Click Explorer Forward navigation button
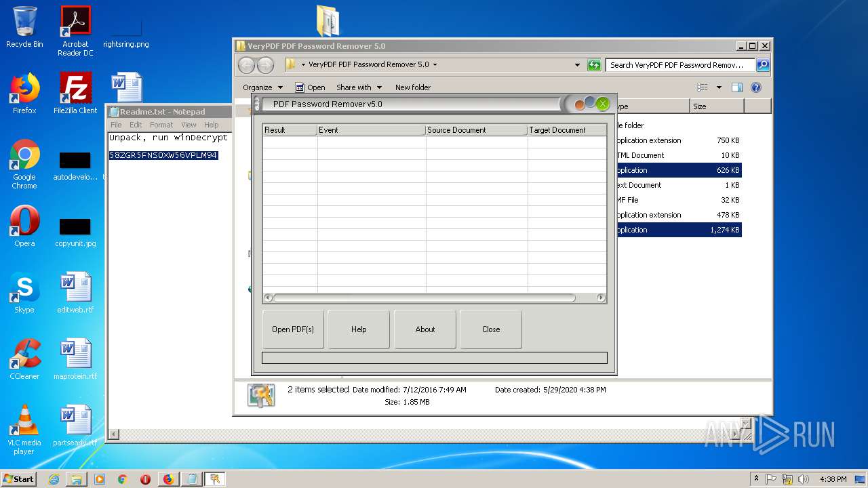868x488 pixels. (265, 65)
